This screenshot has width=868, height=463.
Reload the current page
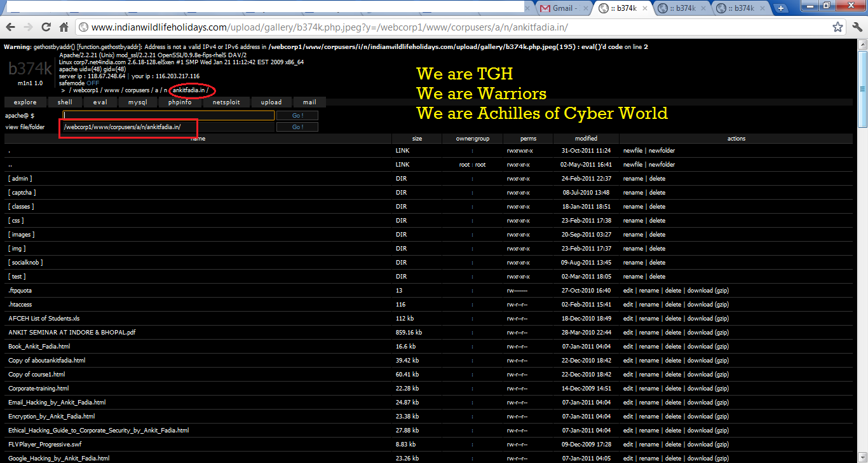pyautogui.click(x=46, y=27)
